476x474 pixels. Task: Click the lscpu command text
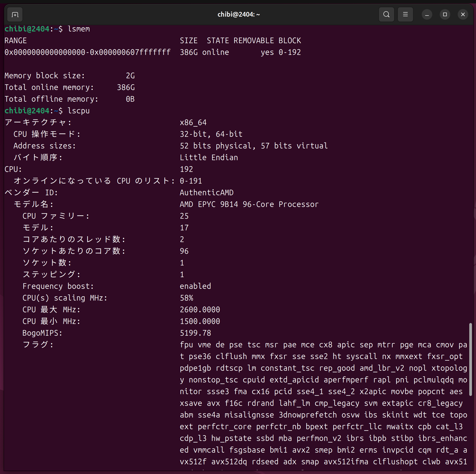pos(79,111)
